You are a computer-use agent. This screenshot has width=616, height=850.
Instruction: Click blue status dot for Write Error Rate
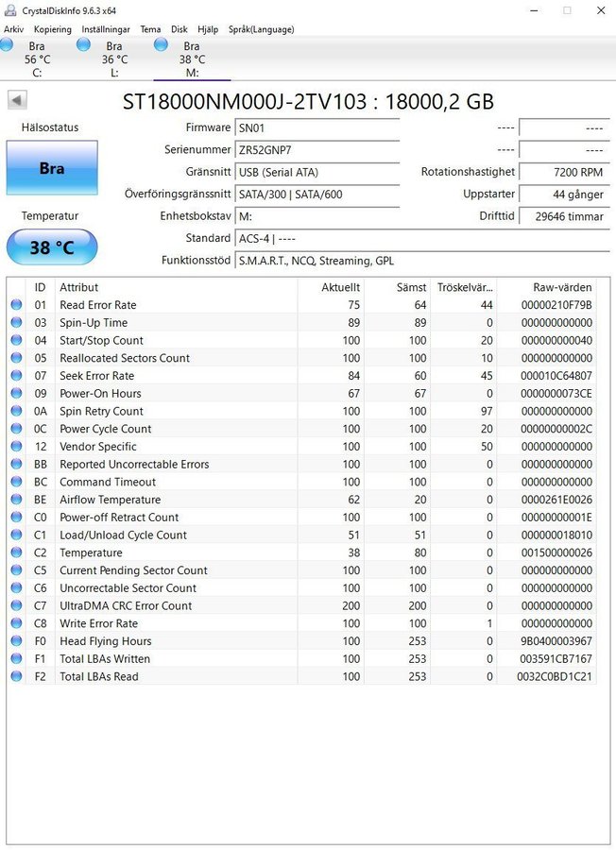coord(16,623)
